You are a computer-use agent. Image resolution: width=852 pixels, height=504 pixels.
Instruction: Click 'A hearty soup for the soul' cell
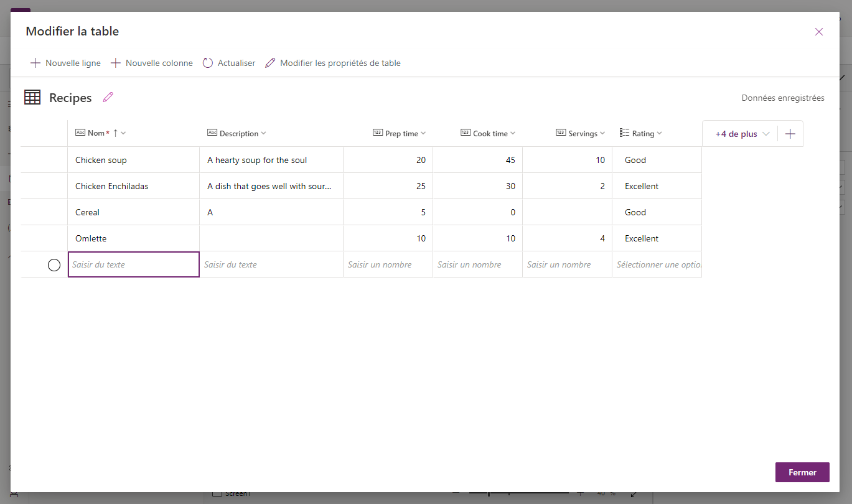tap(271, 160)
